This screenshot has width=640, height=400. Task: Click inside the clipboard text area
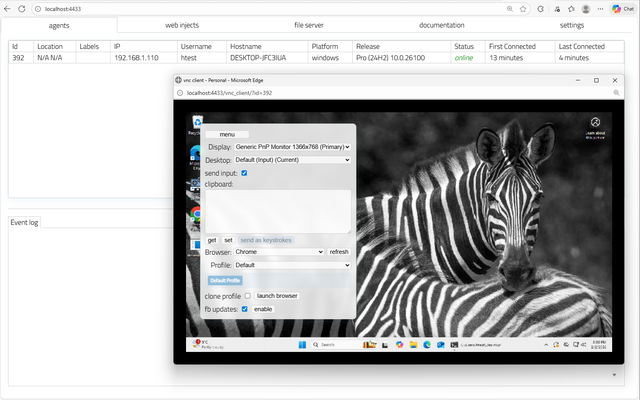pos(278,211)
